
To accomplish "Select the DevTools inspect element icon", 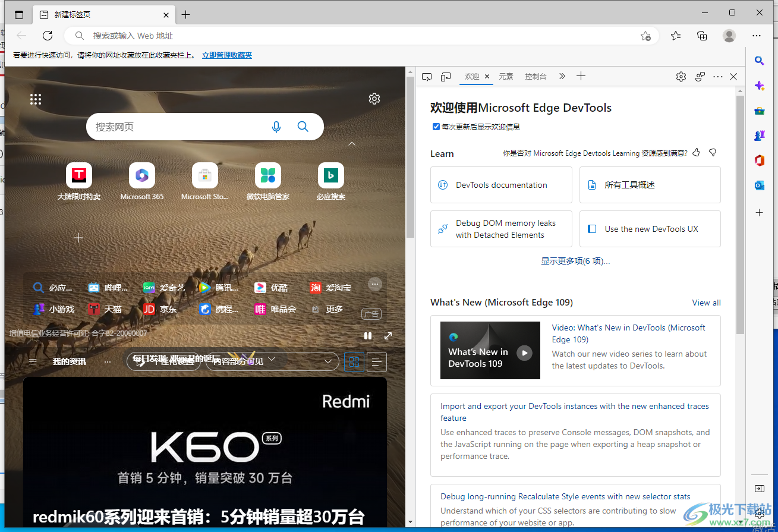I will pyautogui.click(x=427, y=77).
